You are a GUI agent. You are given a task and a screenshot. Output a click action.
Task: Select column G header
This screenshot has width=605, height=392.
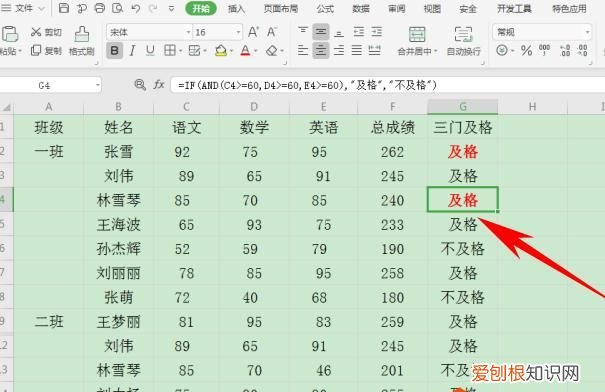tap(463, 106)
